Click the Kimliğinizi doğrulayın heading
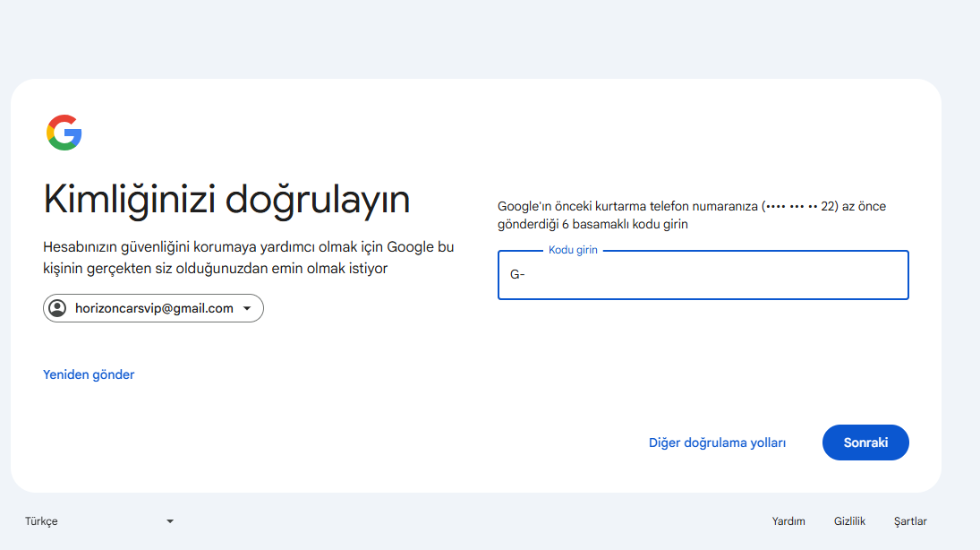The image size is (980, 550). pos(226,201)
